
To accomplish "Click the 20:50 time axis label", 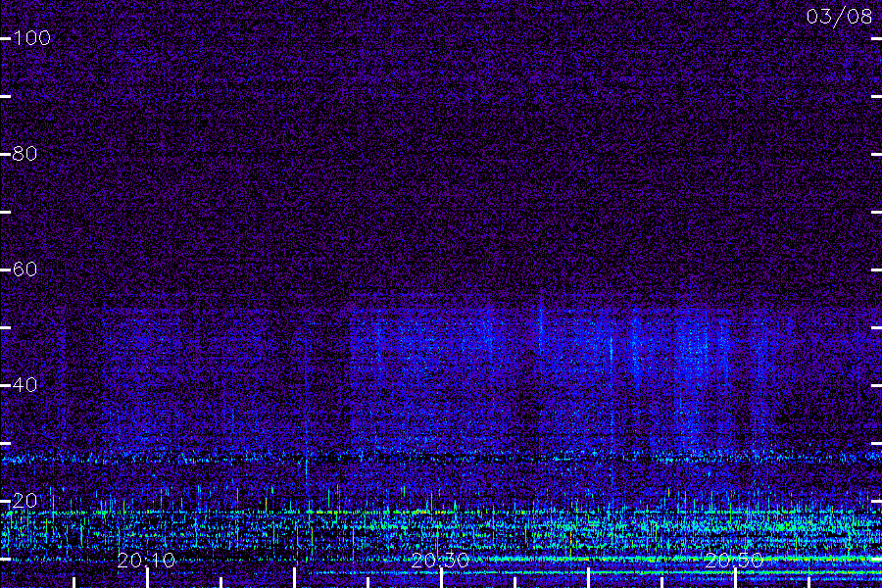I will tap(734, 561).
